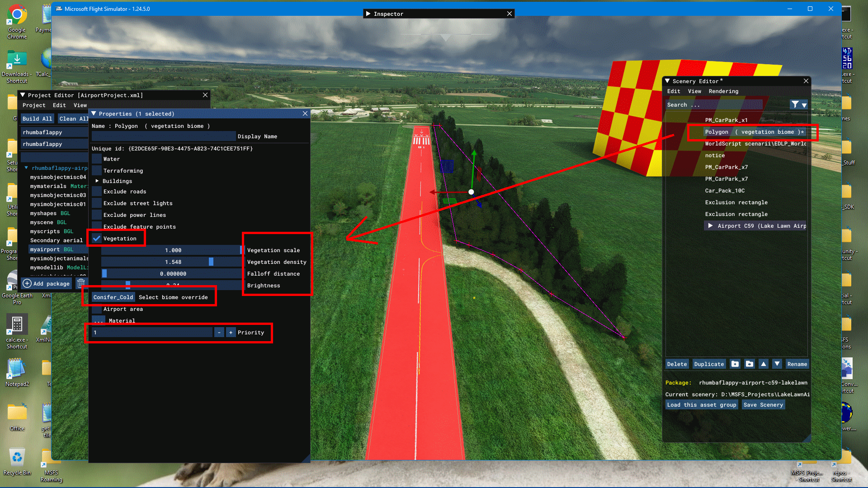Click the Add package button
868x488 pixels.
47,283
